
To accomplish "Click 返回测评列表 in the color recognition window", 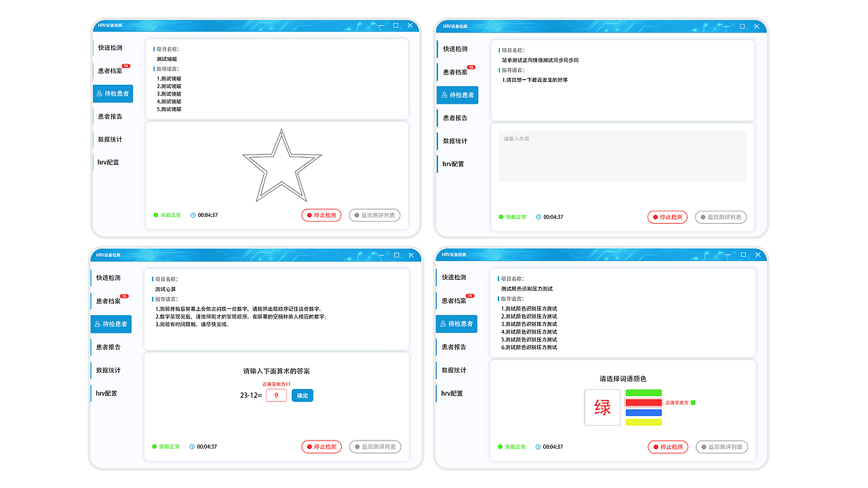I will pos(722,447).
